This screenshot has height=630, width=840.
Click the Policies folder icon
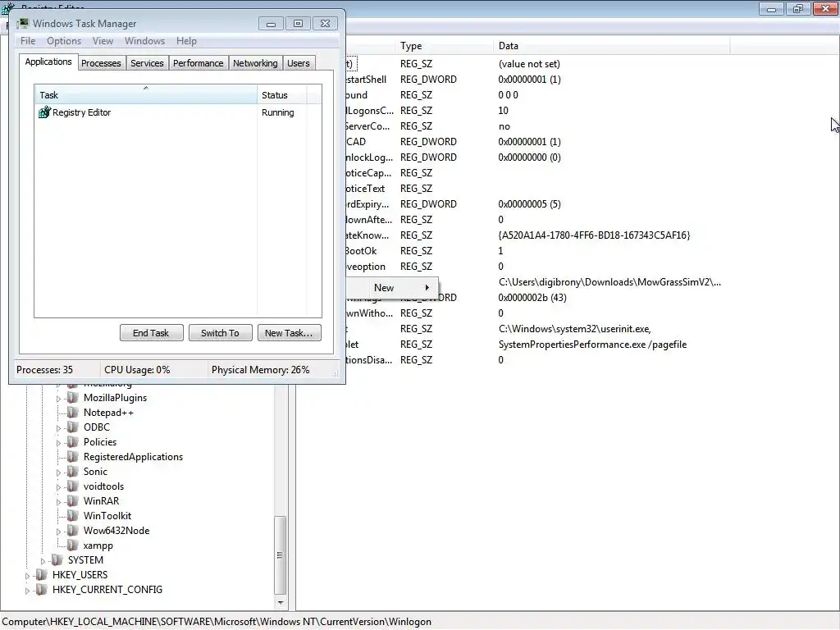(x=73, y=442)
